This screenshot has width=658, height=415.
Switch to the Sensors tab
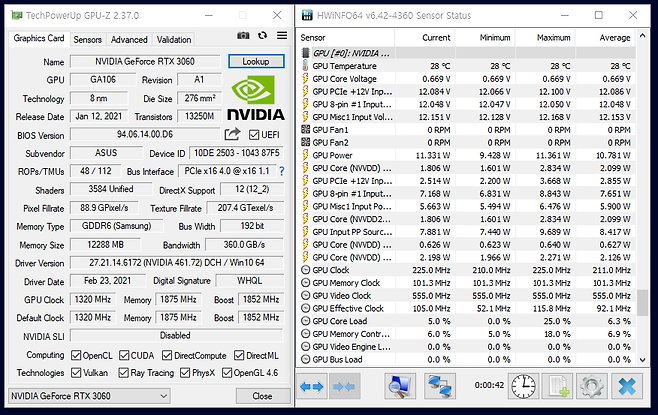coord(88,39)
